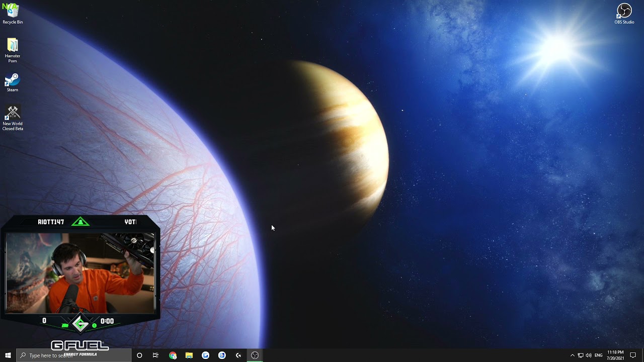
Task: Open the blue G app in taskbar
Action: tap(205, 355)
